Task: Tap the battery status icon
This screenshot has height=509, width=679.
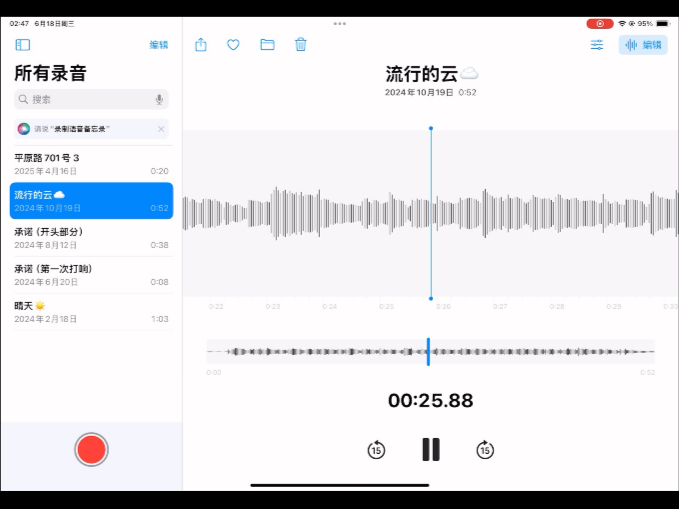Action: coord(663,23)
